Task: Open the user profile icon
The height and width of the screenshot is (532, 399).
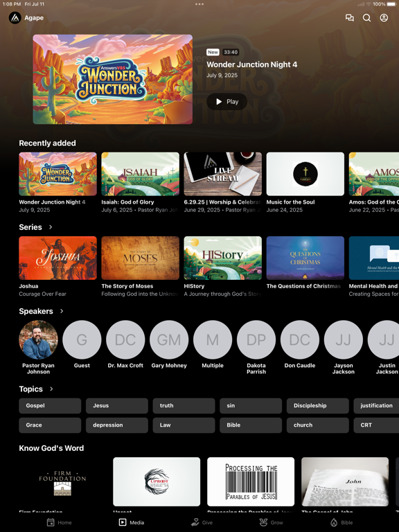Action: click(384, 17)
